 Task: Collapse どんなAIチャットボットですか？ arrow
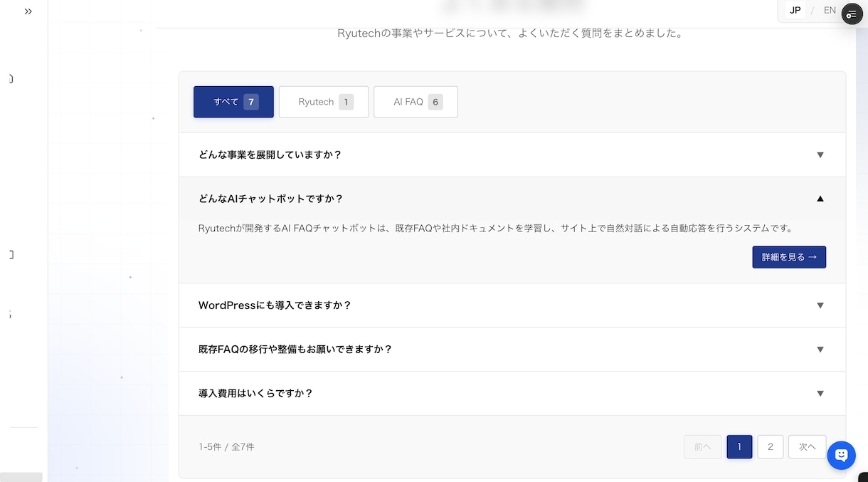820,199
